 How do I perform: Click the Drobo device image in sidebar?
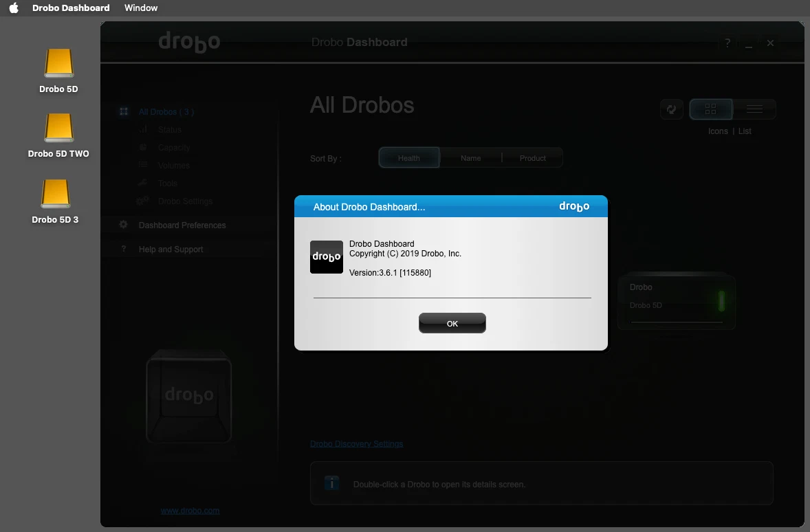(189, 396)
